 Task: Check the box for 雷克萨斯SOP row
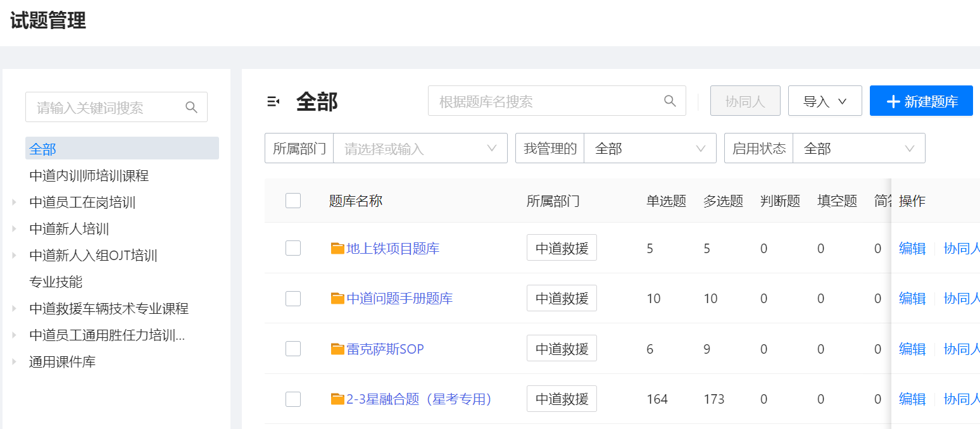(x=293, y=349)
